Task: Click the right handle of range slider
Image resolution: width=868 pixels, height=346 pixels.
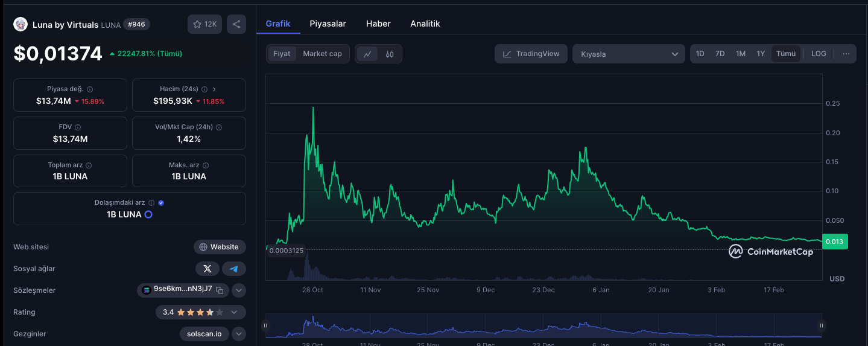Action: [821, 325]
